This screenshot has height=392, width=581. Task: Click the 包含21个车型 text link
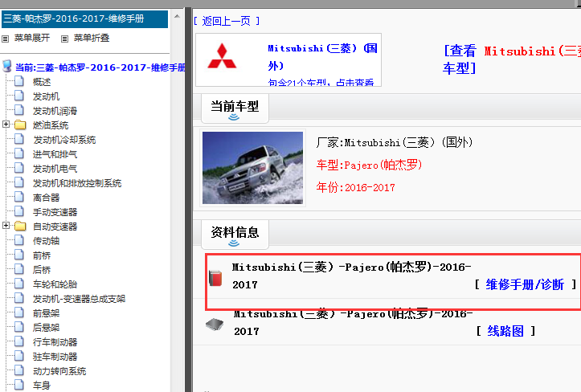pyautogui.click(x=321, y=82)
